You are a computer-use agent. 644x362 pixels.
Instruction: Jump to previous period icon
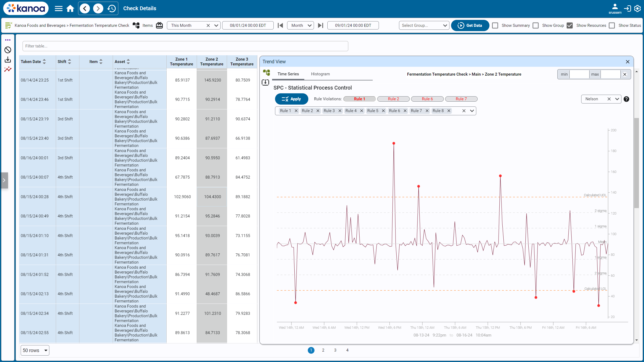[280, 25]
